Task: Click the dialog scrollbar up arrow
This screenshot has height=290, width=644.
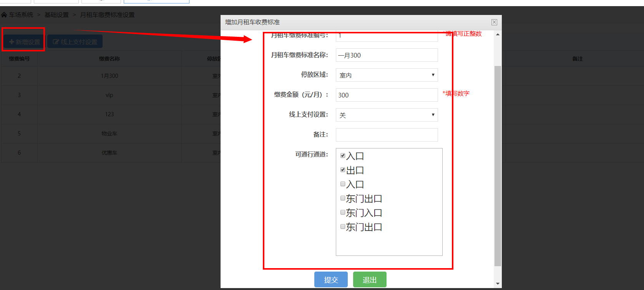Action: (498, 35)
